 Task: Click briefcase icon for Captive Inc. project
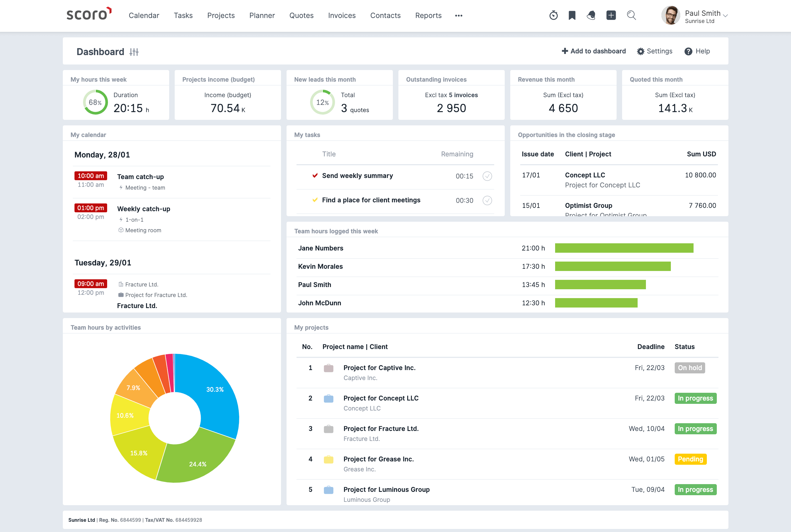click(328, 368)
